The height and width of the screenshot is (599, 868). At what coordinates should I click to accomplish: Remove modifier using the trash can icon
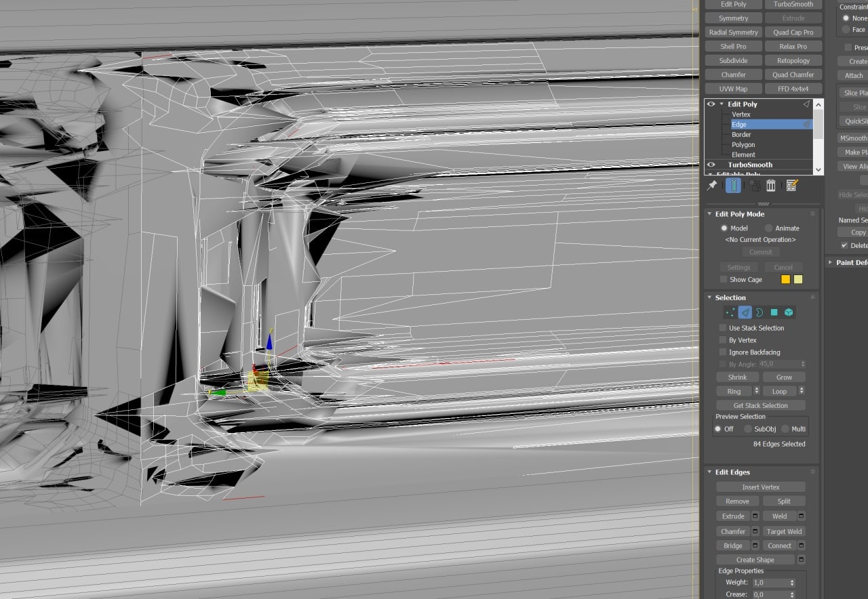[771, 186]
